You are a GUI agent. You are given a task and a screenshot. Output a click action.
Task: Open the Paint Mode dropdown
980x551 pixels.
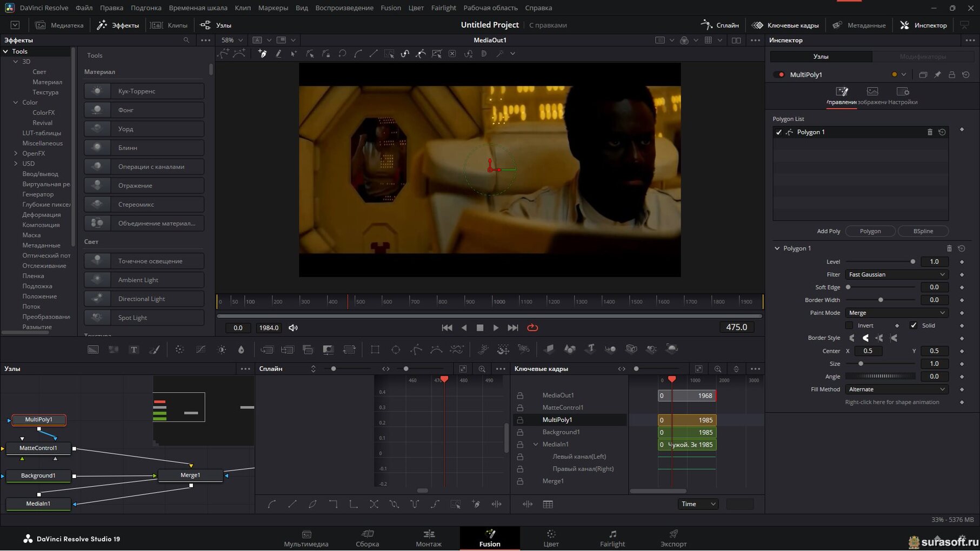click(896, 313)
